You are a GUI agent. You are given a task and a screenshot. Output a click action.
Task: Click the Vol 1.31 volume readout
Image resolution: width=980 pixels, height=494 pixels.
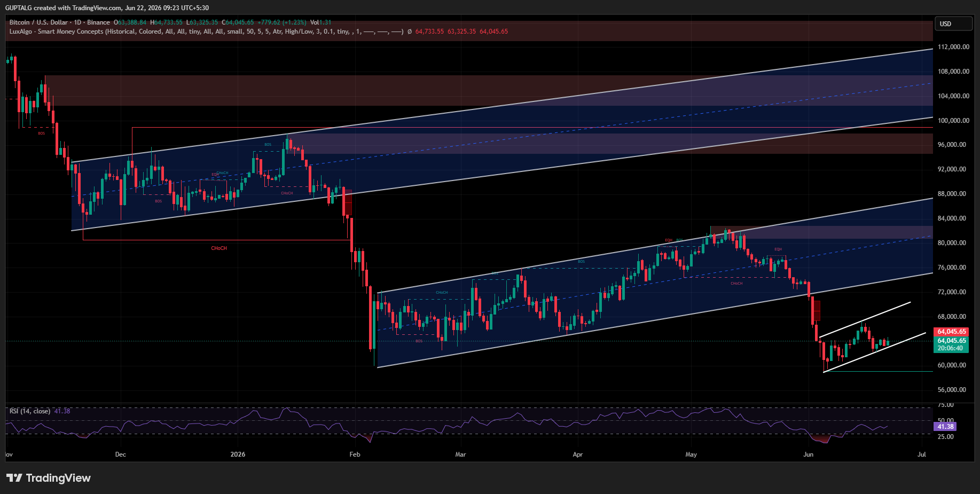[321, 22]
